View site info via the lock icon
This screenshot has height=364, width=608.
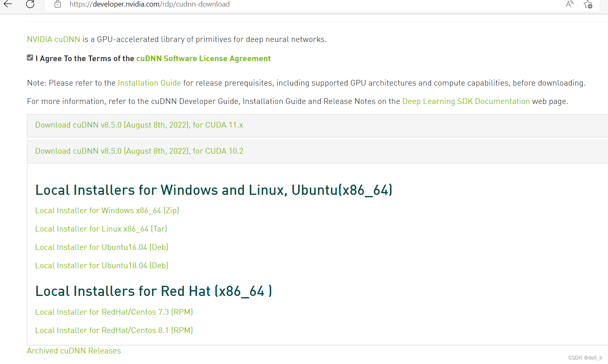click(x=57, y=4)
